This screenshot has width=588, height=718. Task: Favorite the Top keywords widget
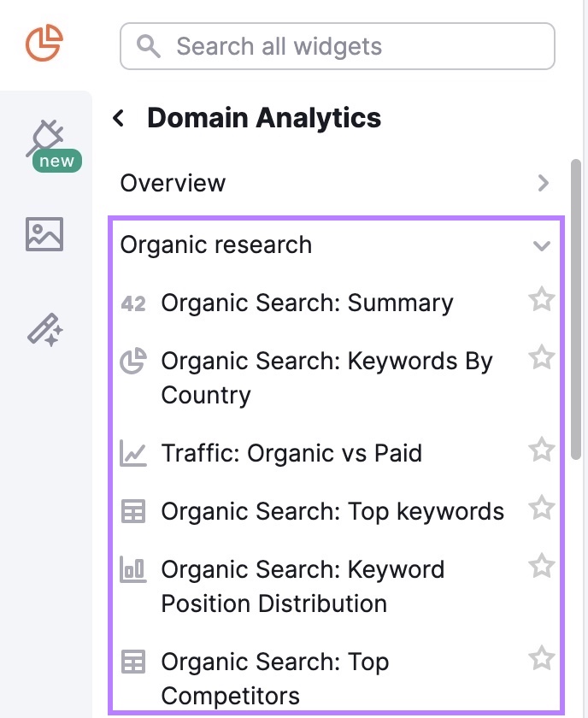(542, 507)
